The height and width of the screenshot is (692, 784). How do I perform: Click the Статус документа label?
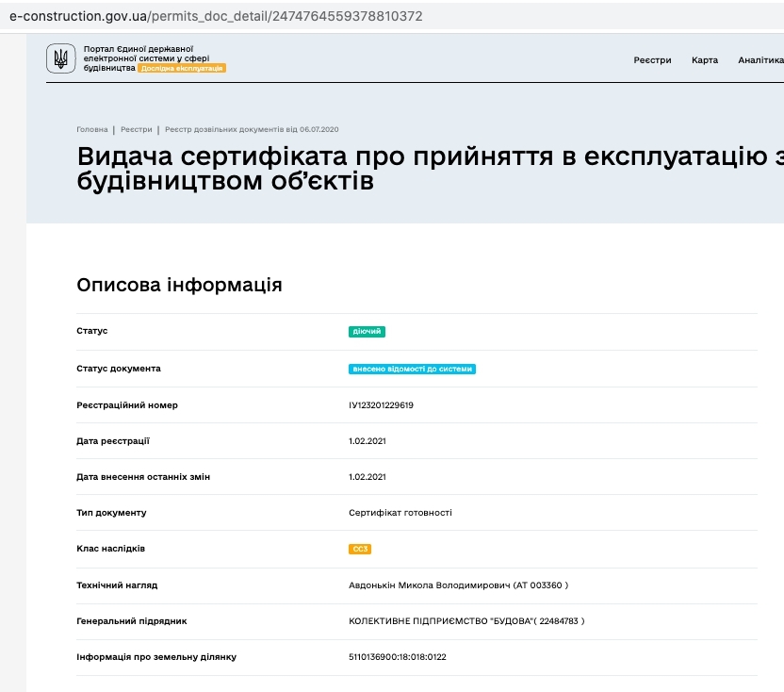coord(119,369)
